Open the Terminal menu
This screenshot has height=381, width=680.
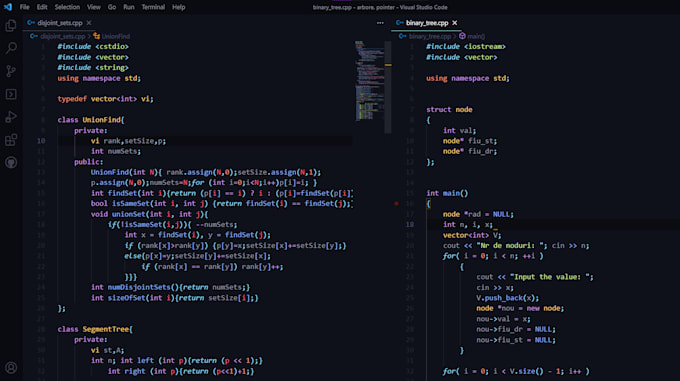tap(153, 7)
